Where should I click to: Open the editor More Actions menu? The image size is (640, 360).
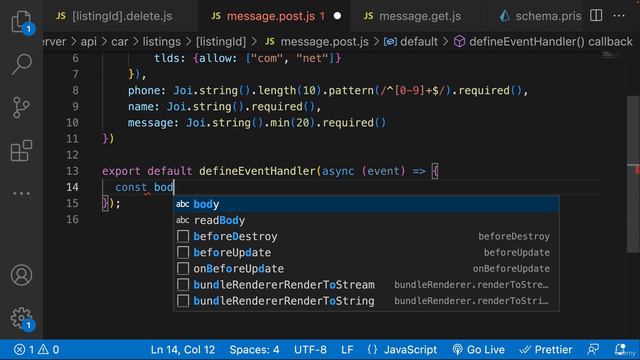pyautogui.click(x=619, y=16)
